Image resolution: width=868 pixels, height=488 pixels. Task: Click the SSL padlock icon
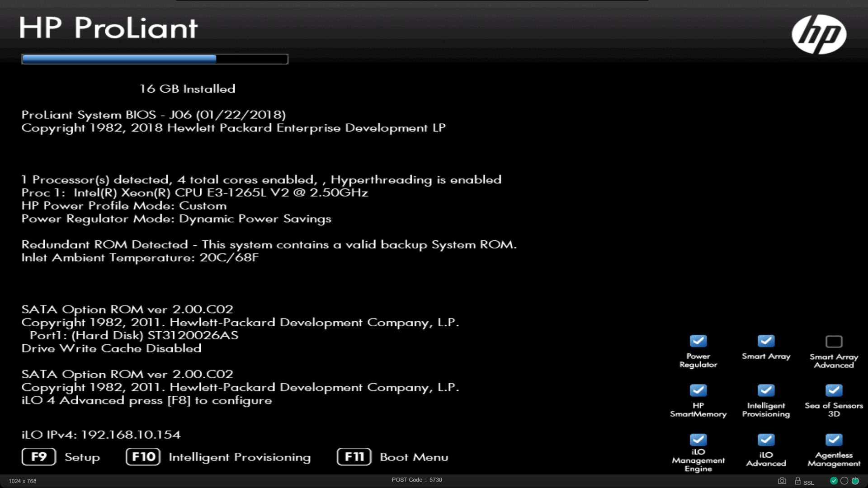coord(797,481)
